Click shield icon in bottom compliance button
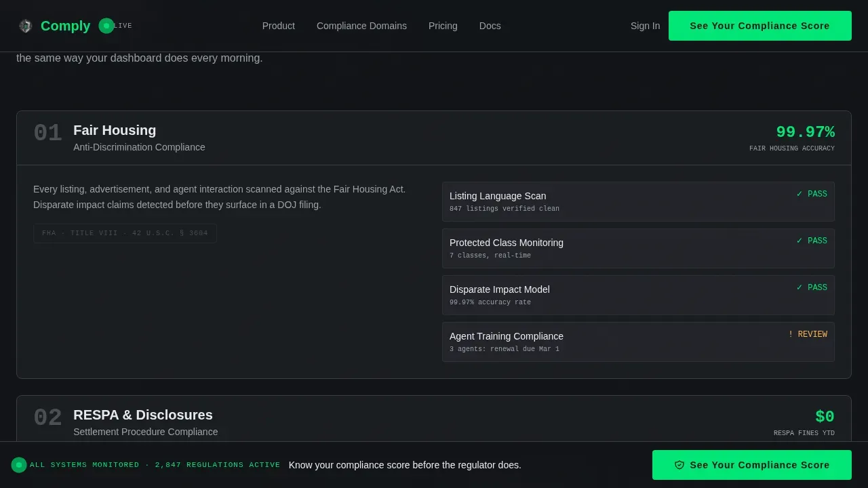This screenshot has height=488, width=868. [679, 465]
